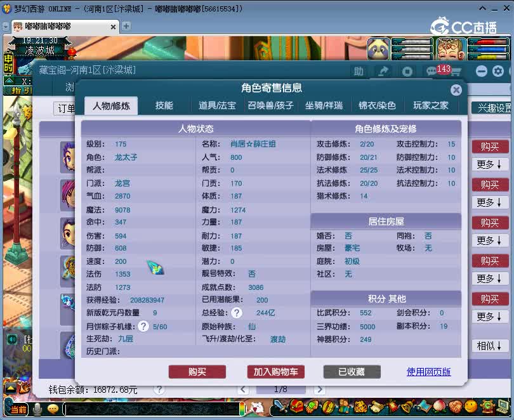Screen dimensions: 514x420
Task: Go to previous page with left arrow
Action: pyautogui.click(x=243, y=390)
